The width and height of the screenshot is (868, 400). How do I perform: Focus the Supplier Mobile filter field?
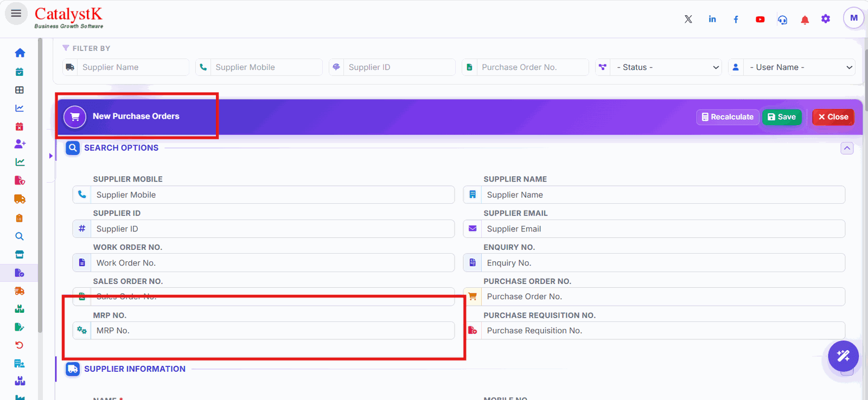click(x=259, y=67)
